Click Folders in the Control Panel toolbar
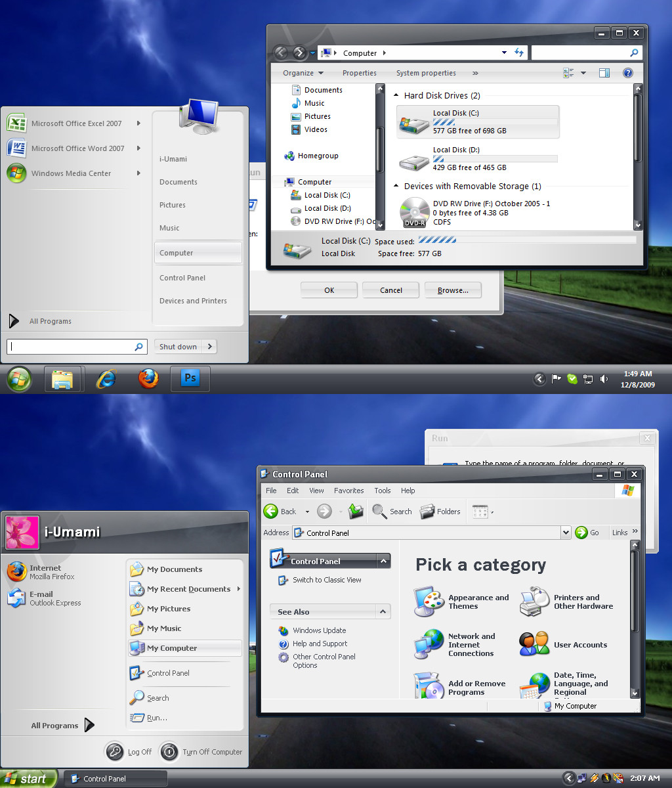The height and width of the screenshot is (788, 672). (x=440, y=512)
